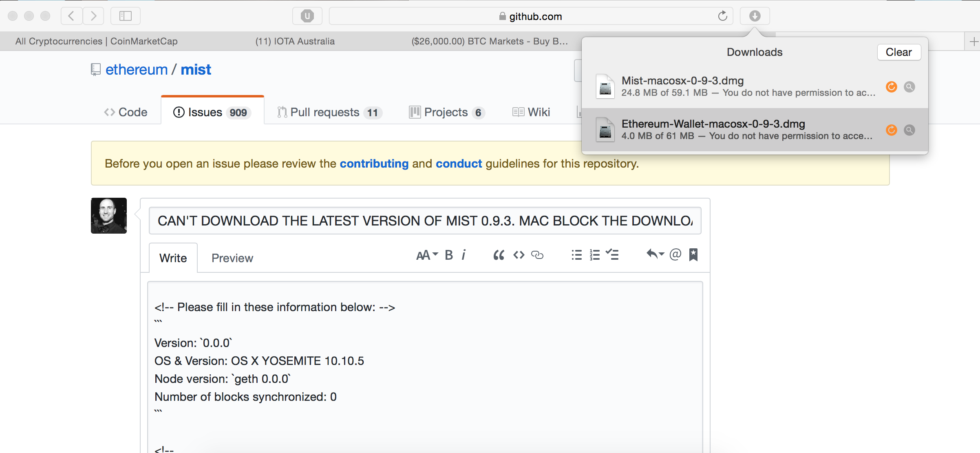Show Mist-macosx-0-9-3.dmg in Finder

click(909, 86)
